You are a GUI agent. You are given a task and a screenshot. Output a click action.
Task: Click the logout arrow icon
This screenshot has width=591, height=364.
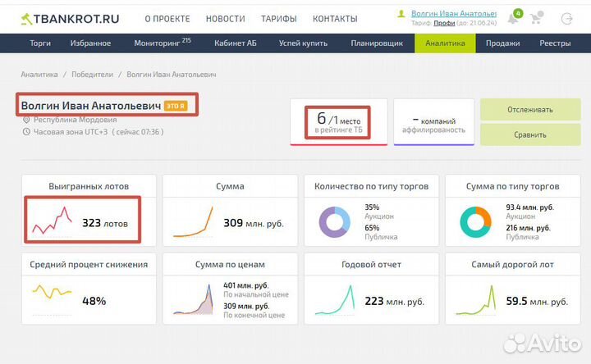click(x=566, y=19)
